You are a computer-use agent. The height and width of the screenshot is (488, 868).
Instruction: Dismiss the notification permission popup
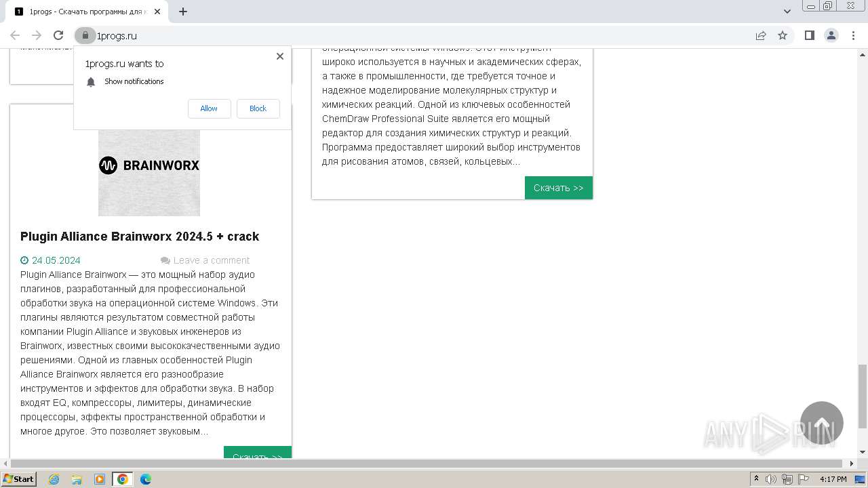(280, 56)
